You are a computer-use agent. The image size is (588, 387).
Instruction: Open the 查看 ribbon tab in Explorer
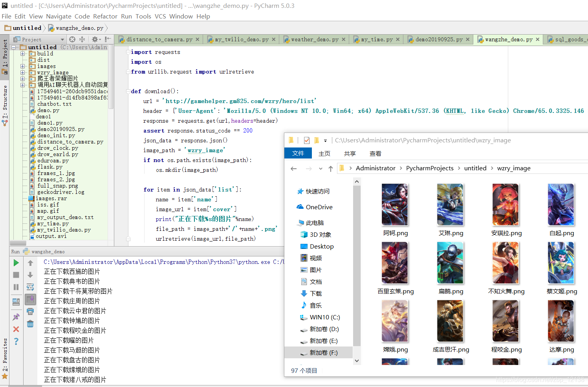(x=375, y=153)
